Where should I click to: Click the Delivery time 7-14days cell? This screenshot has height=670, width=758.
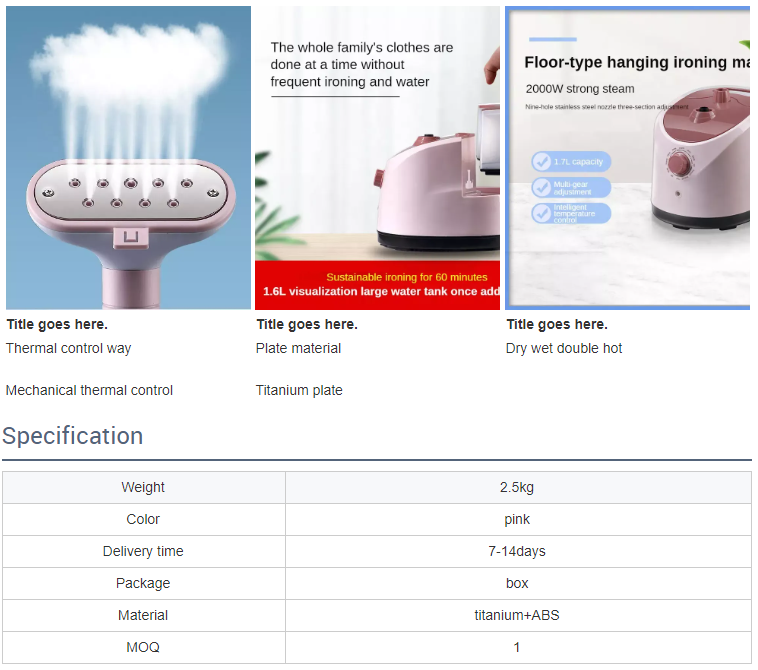pyautogui.click(x=518, y=552)
